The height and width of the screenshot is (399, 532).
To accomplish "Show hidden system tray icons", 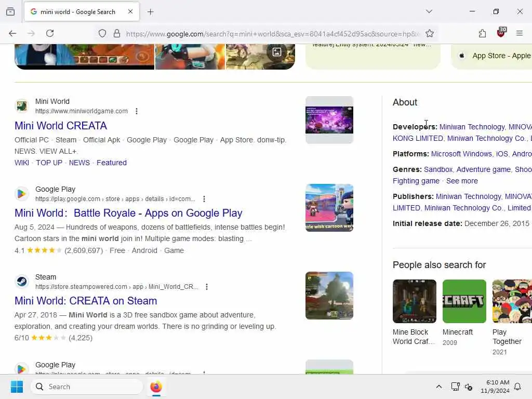I will point(438,387).
